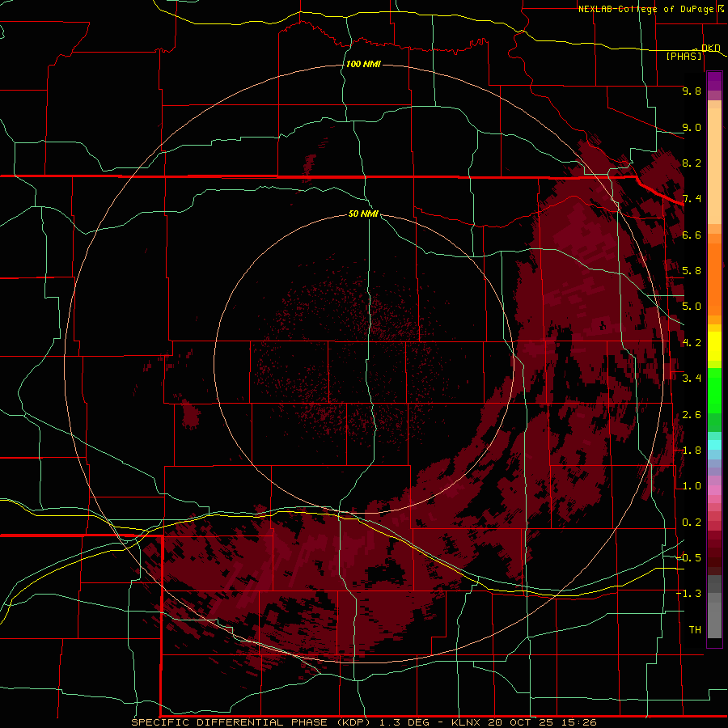The image size is (728, 728).
Task: Click the 4.2 scale value
Action: click(x=692, y=343)
